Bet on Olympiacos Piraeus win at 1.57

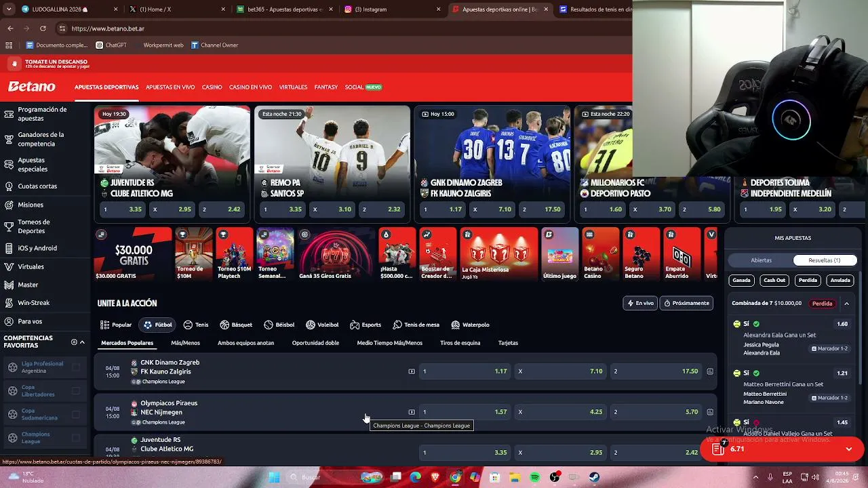click(x=465, y=412)
